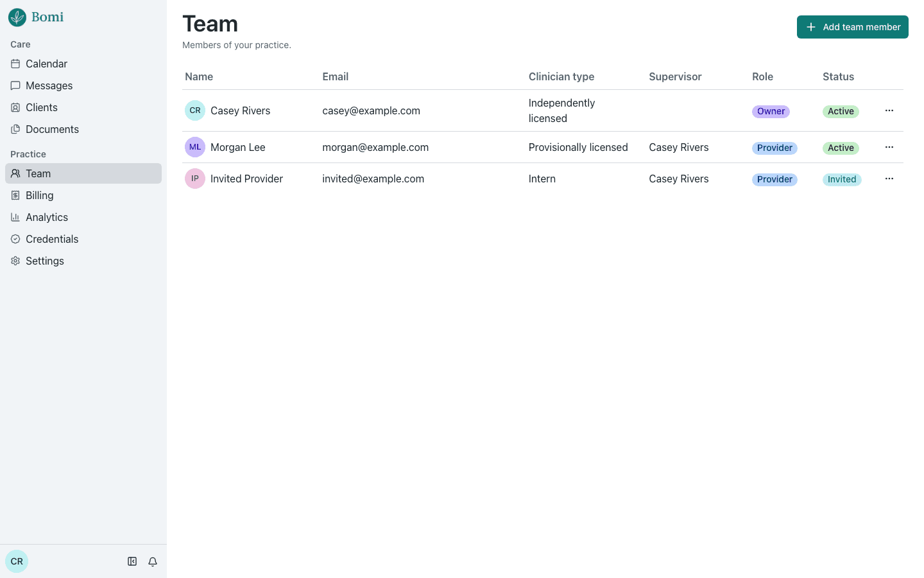Click the Supervisor column header
The width and height of the screenshot is (924, 578).
pos(675,76)
